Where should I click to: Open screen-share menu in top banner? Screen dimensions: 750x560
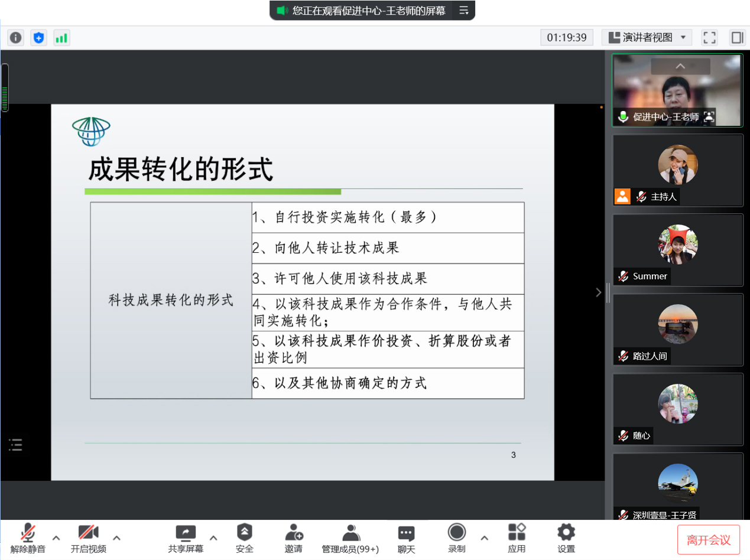click(464, 11)
